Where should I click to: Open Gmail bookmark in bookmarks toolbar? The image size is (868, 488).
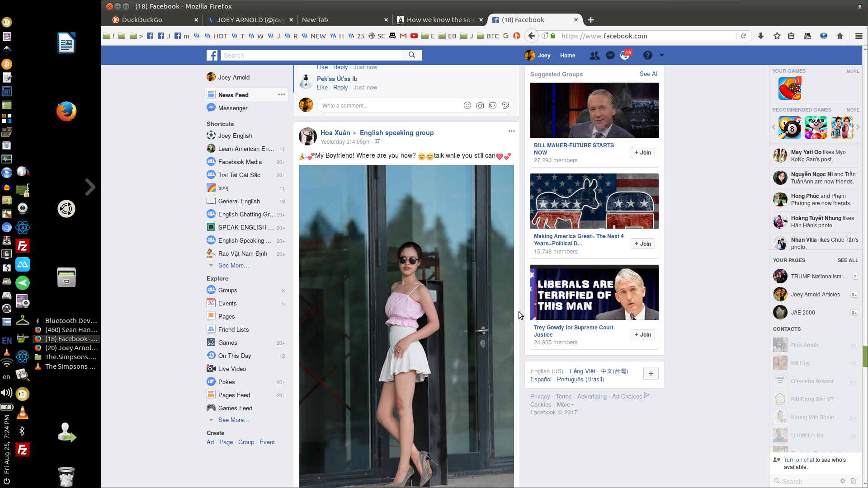(403, 36)
